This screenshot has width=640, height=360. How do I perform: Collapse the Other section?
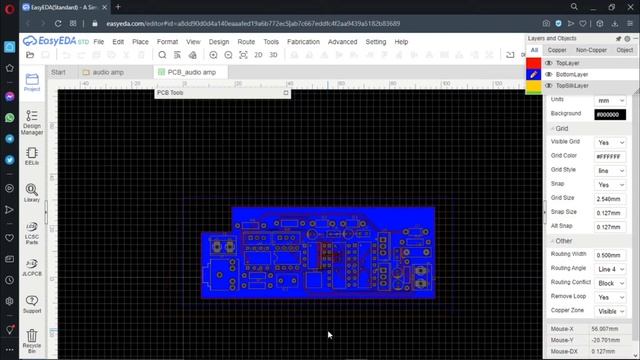pos(561,241)
